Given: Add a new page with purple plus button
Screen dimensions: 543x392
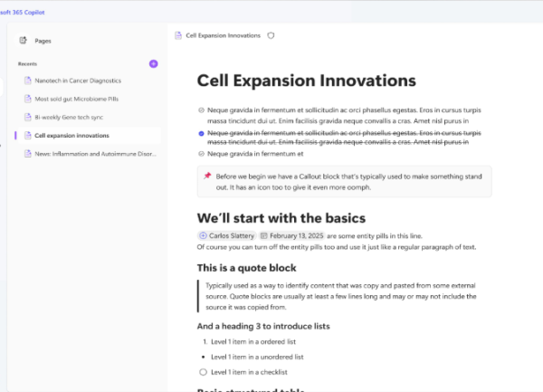Looking at the screenshot, I should coord(154,63).
